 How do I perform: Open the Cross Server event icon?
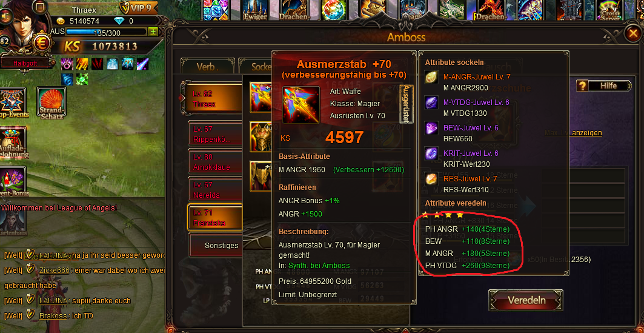[610, 10]
